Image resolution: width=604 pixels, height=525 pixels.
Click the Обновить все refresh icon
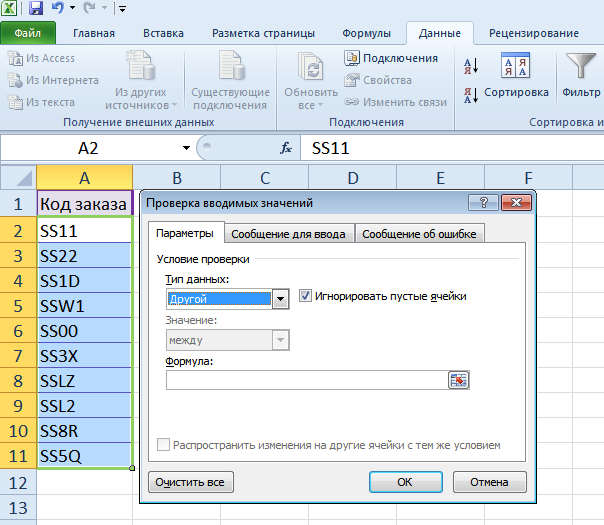coord(310,68)
